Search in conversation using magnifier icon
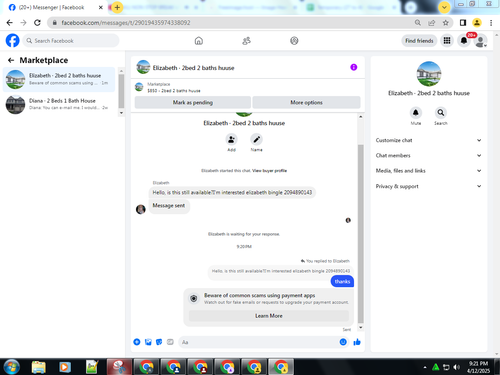Viewport: 500px width, 375px height. [441, 113]
